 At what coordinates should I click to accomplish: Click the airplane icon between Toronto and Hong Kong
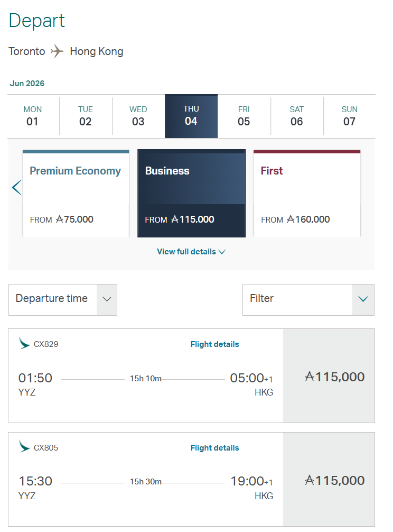[57, 51]
